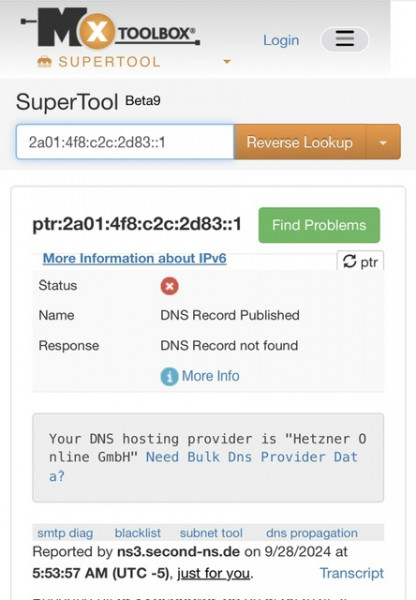The height and width of the screenshot is (600, 416).
Task: Select the blacklist tab
Action: tap(138, 533)
